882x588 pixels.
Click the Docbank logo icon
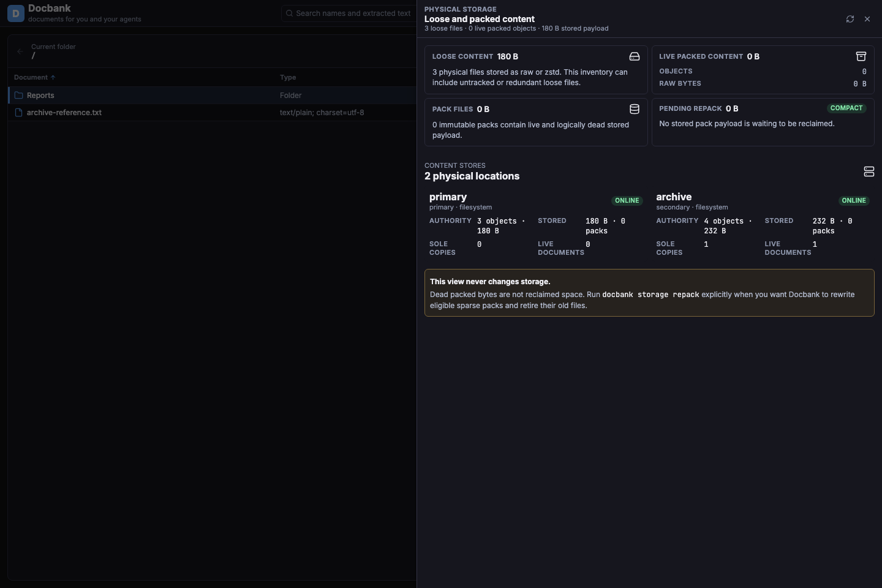click(16, 13)
